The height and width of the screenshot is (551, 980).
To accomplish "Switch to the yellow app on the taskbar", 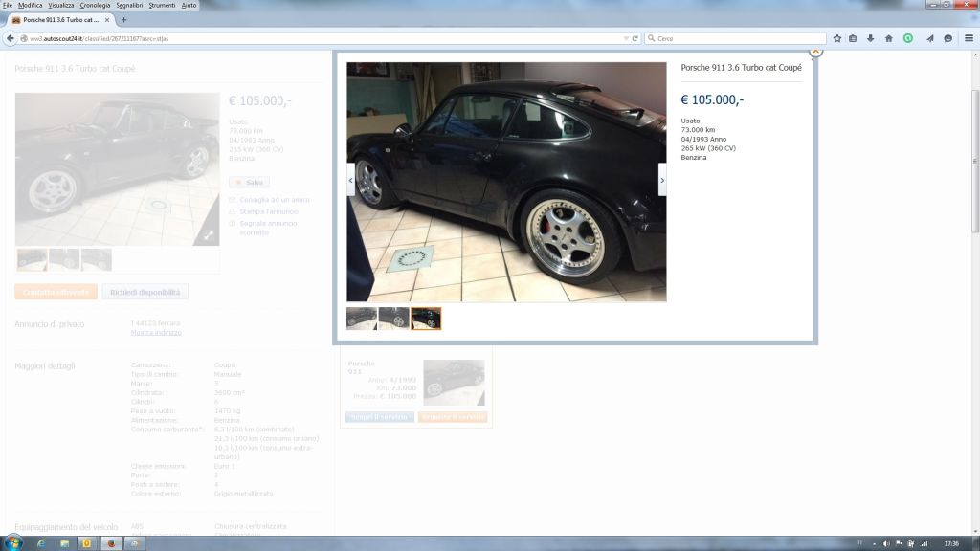I will click(87, 543).
